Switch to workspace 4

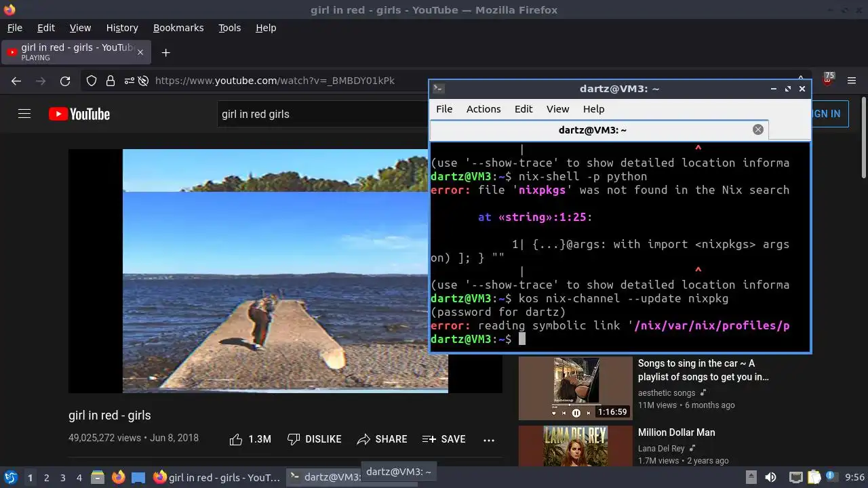coord(79,478)
